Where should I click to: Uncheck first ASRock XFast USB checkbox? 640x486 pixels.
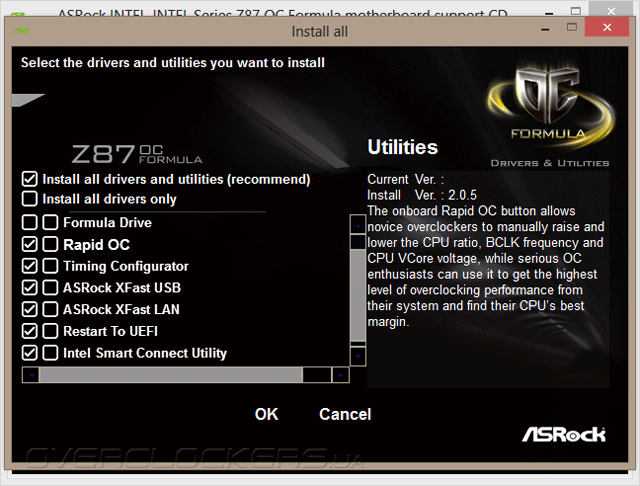click(x=30, y=288)
